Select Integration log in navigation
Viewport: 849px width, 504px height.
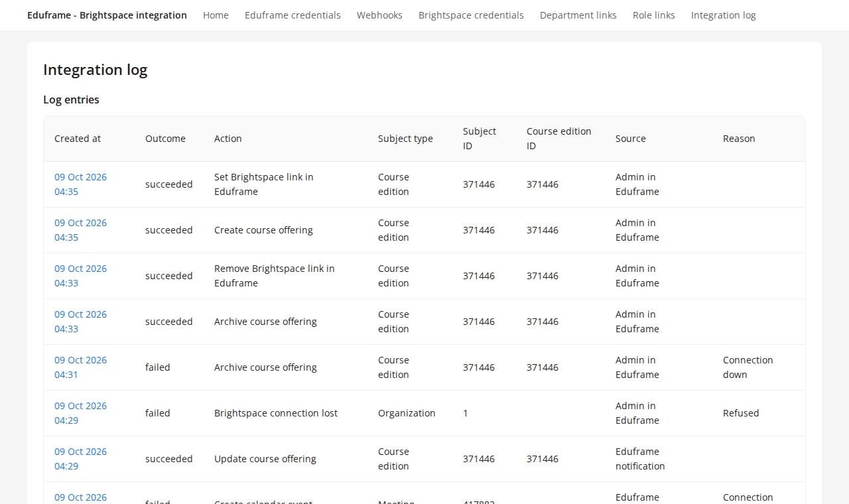click(724, 15)
